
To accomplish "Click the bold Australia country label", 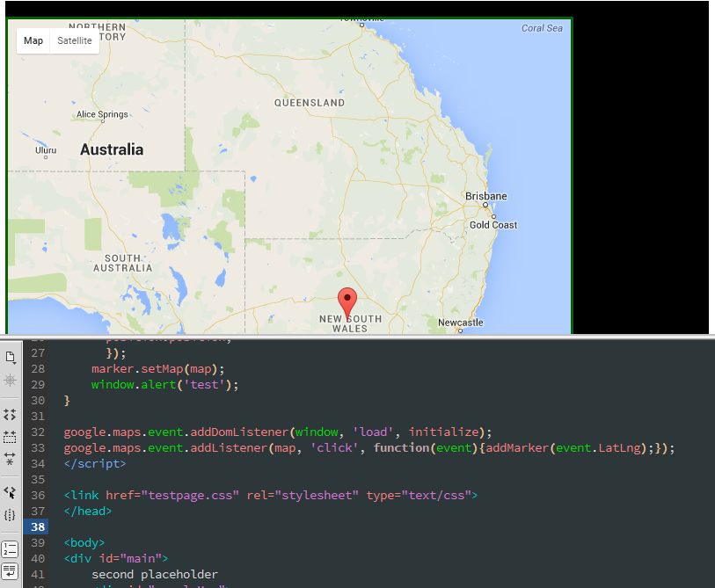I will [x=112, y=149].
